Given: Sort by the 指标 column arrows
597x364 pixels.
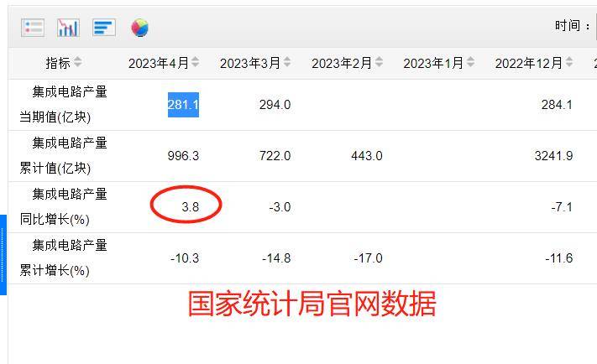Looking at the screenshot, I should pyautogui.click(x=77, y=61).
